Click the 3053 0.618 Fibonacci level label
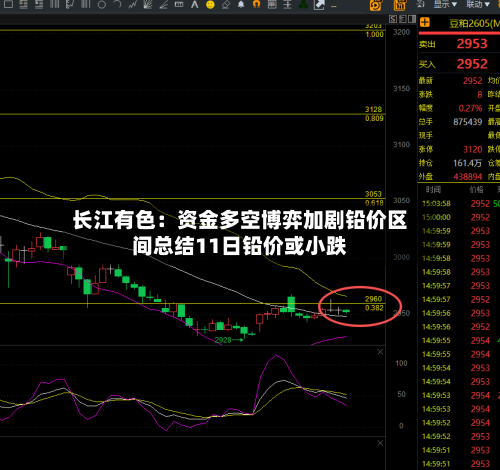 point(374,198)
